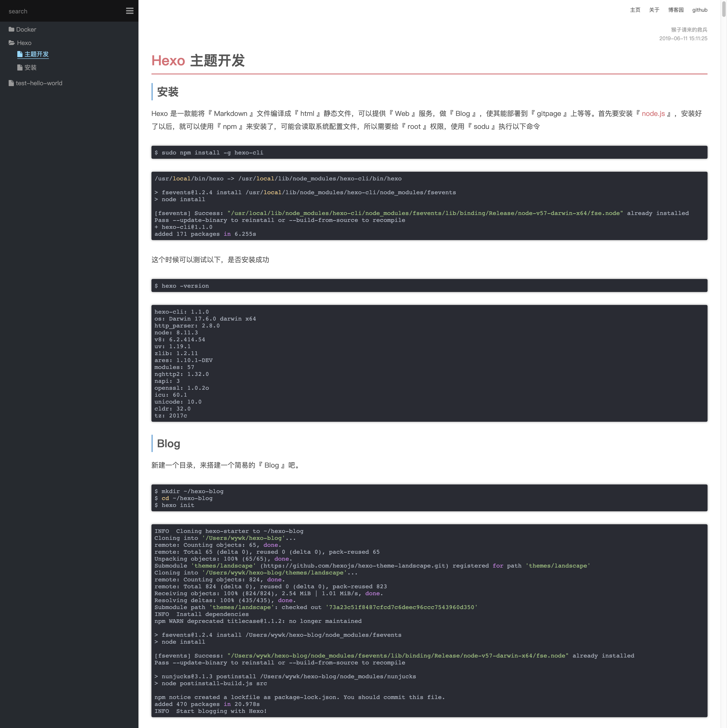Click the Docker folder icon
The height and width of the screenshot is (728, 727).
(x=11, y=29)
